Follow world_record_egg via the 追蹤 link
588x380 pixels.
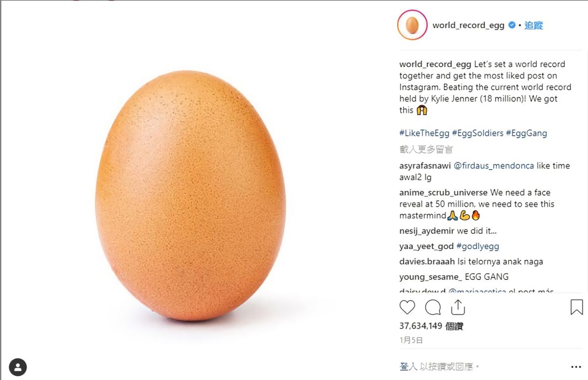pyautogui.click(x=534, y=25)
